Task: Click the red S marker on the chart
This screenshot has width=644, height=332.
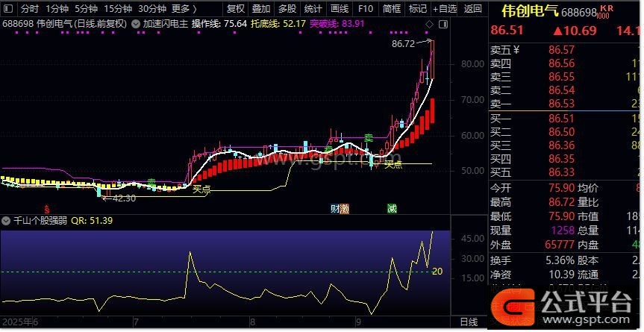Action: [x=46, y=209]
